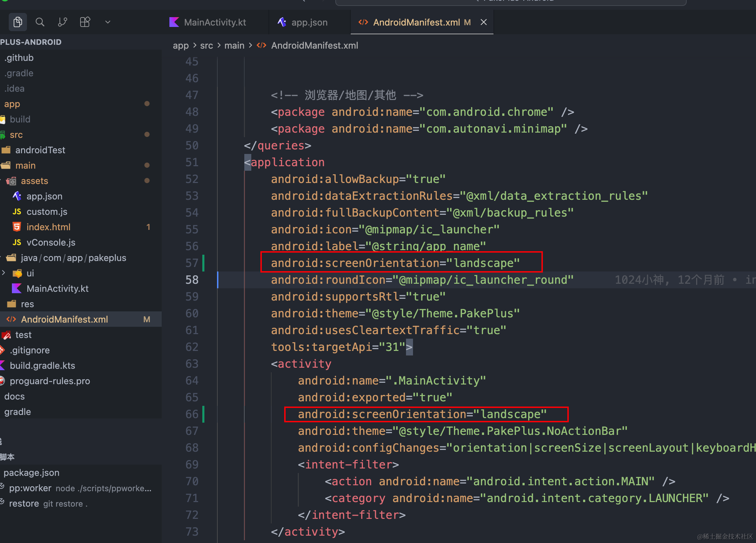Click the main breadcrumb segment
Image resolution: width=756 pixels, height=543 pixels.
(x=234, y=45)
